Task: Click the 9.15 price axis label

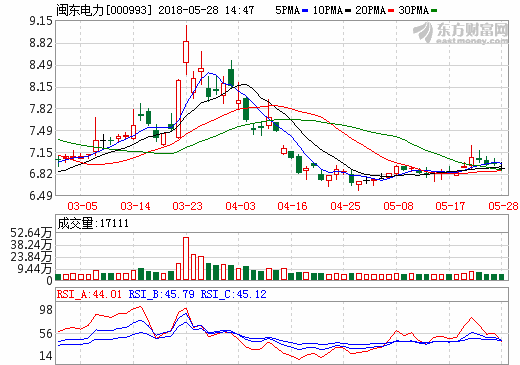Action: click(x=41, y=21)
